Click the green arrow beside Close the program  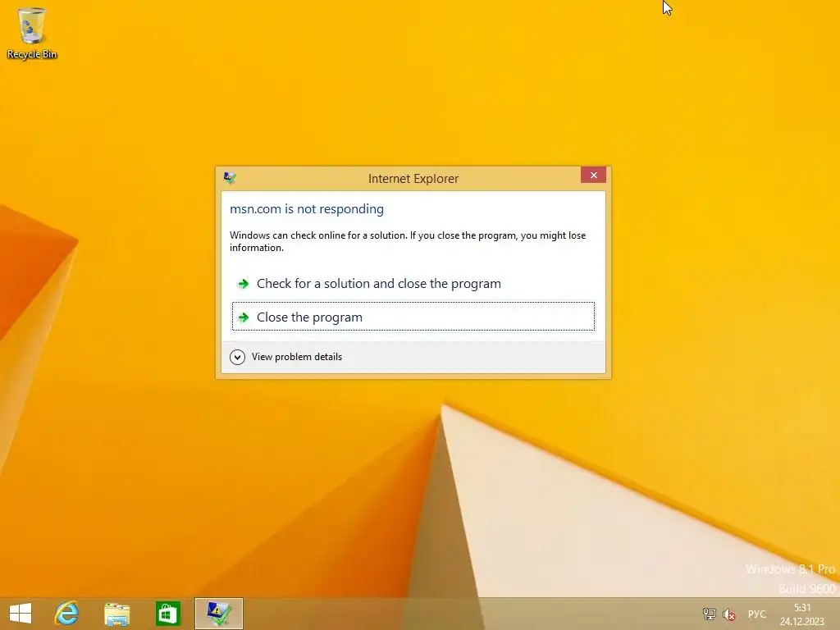[243, 317]
